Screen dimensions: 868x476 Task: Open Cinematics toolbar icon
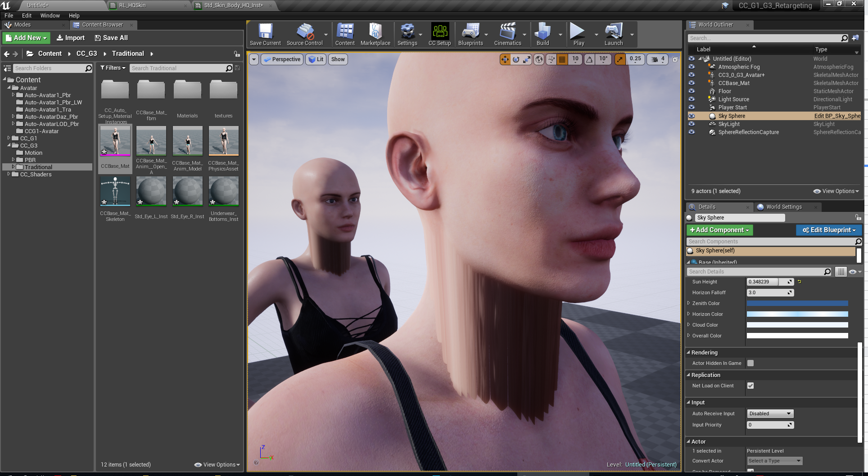(508, 34)
